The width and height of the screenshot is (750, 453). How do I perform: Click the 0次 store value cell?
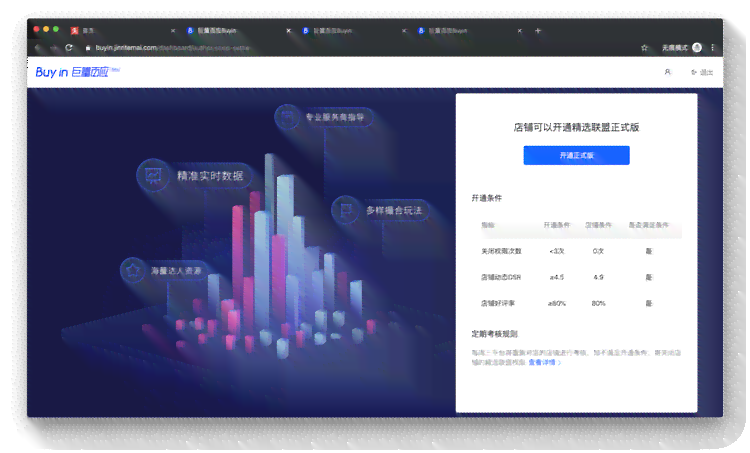tap(598, 251)
